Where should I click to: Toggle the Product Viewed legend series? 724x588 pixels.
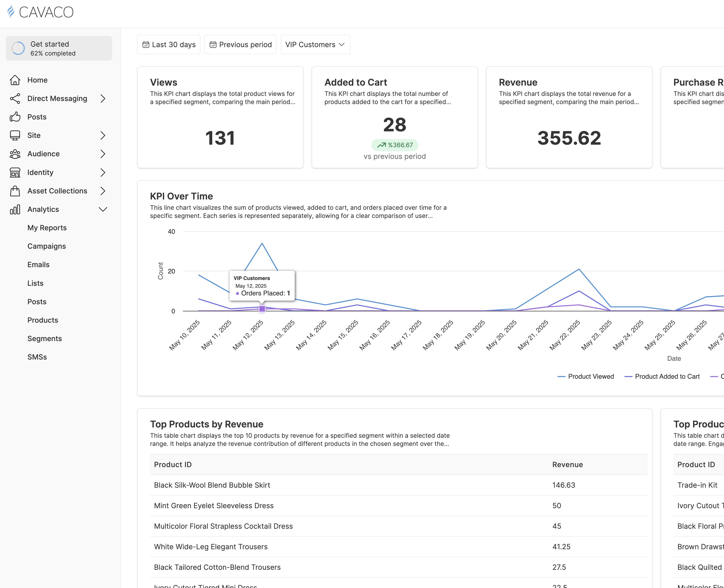coord(585,376)
